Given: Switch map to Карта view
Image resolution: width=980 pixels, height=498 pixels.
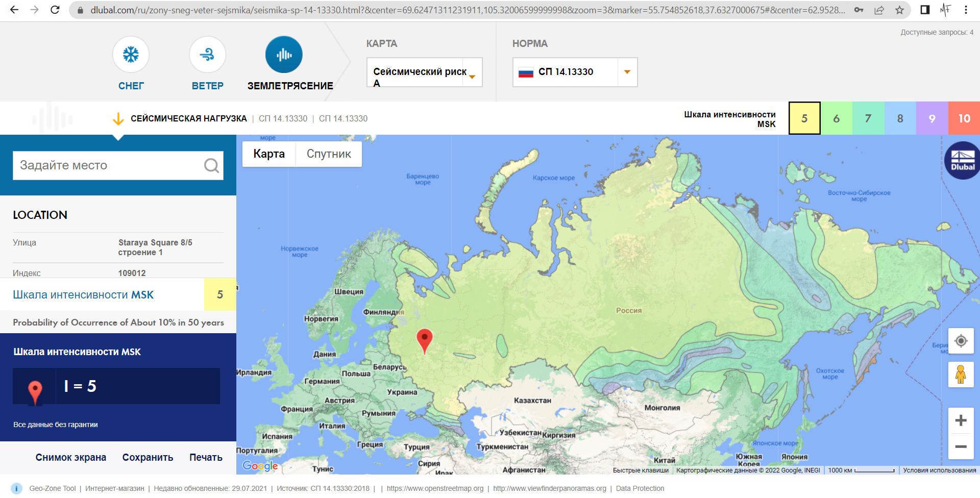Looking at the screenshot, I should point(269,154).
